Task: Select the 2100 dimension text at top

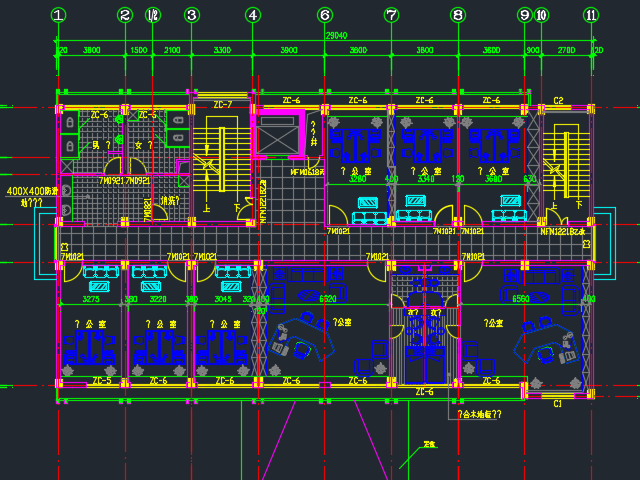Action: (171, 50)
